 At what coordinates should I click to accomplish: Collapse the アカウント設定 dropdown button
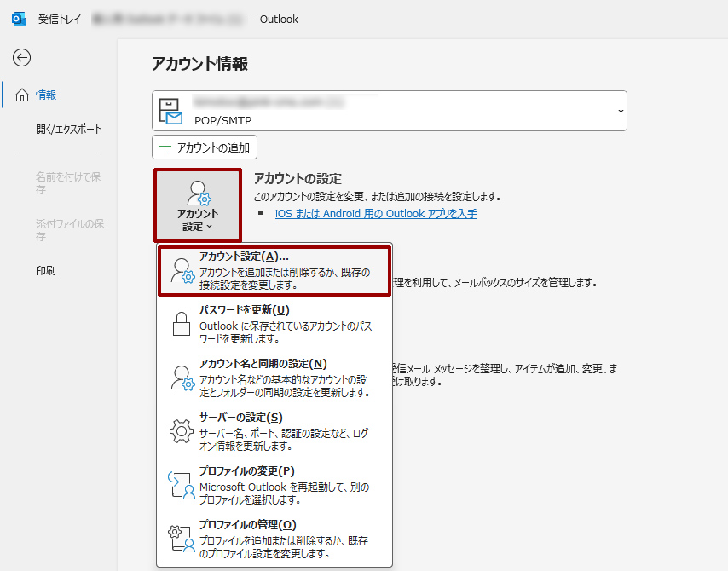point(198,205)
